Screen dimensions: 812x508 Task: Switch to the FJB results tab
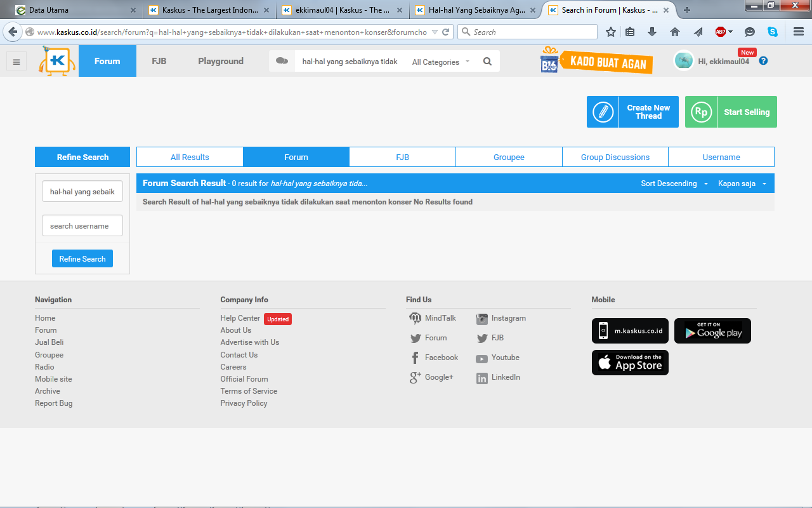[402, 157]
